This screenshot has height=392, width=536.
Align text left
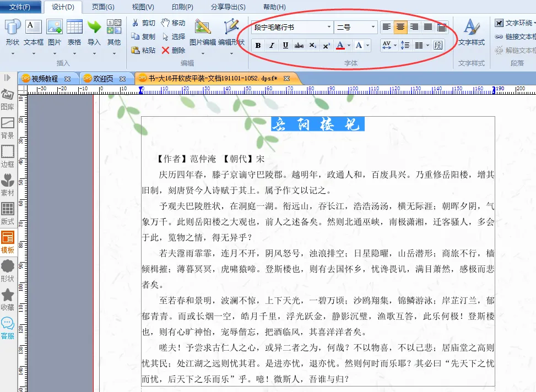(387, 27)
